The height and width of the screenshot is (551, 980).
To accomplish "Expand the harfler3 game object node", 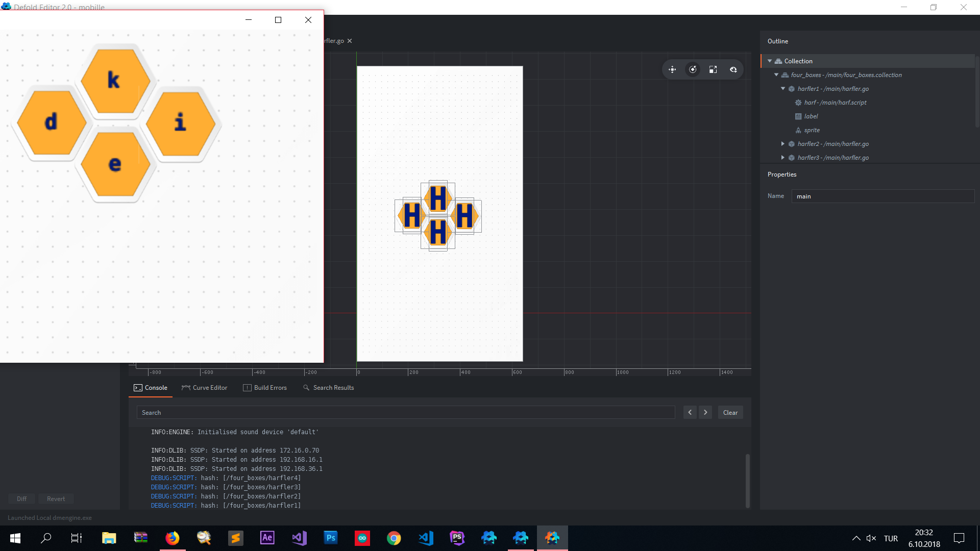I will (783, 158).
